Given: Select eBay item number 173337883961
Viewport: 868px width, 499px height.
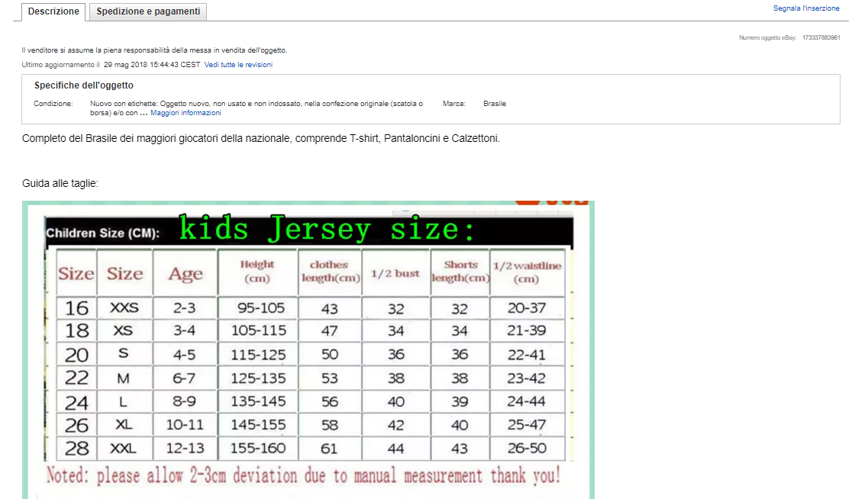Looking at the screenshot, I should (x=821, y=37).
